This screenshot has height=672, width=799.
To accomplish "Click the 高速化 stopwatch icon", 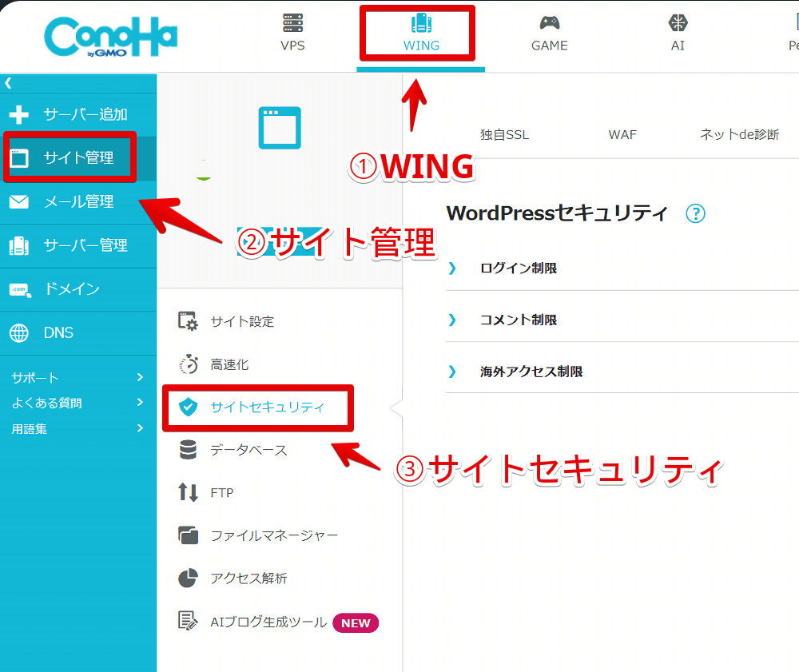I will (x=188, y=364).
